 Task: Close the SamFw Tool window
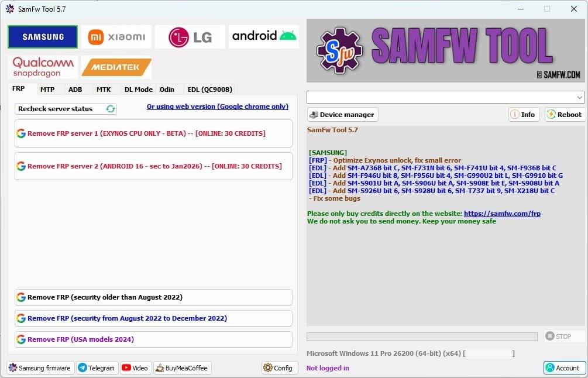click(x=574, y=9)
